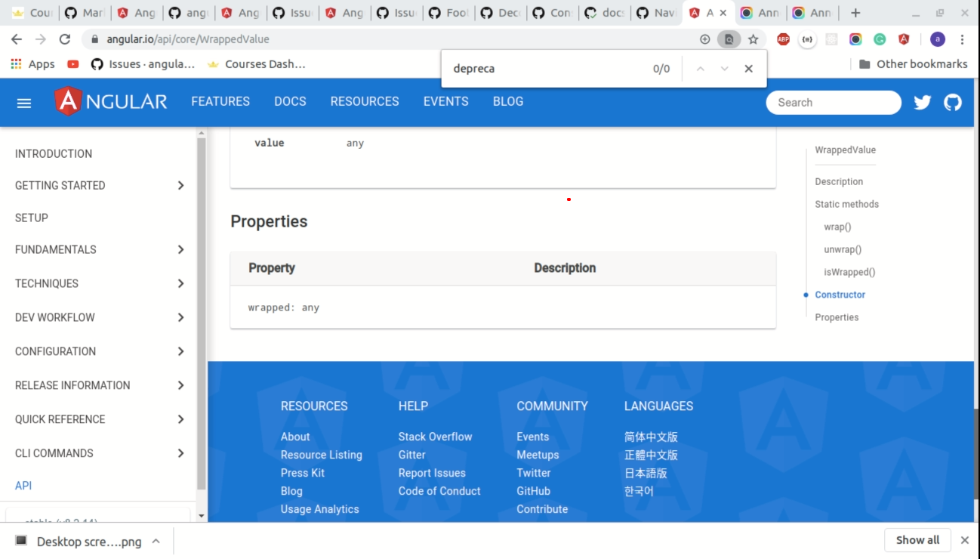Image resolution: width=980 pixels, height=559 pixels.
Task: Jump to isWrapped() in contents
Action: 849,272
